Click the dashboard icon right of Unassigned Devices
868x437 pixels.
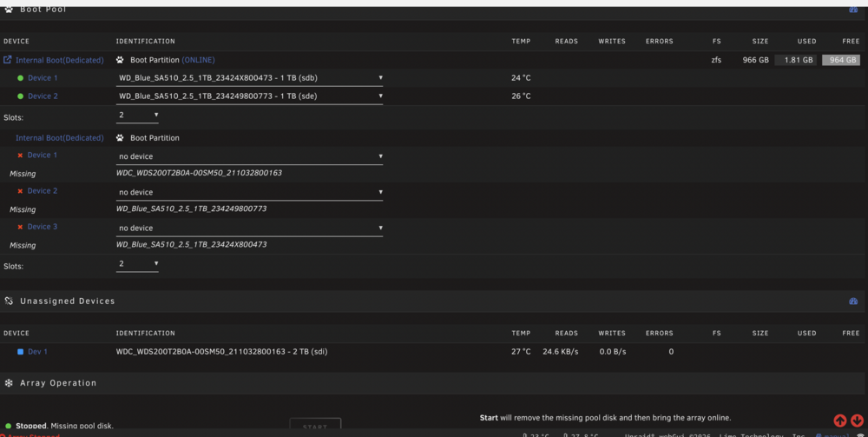point(853,301)
